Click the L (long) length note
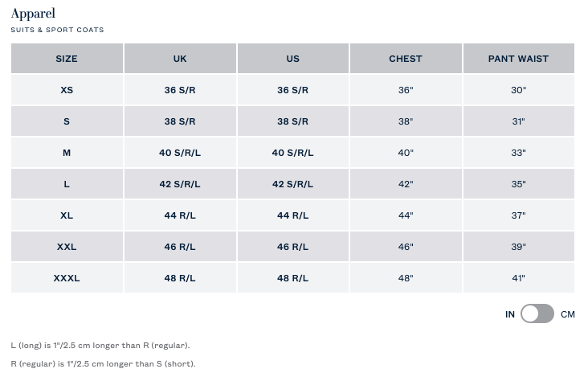Image resolution: width=588 pixels, height=377 pixels. point(100,346)
